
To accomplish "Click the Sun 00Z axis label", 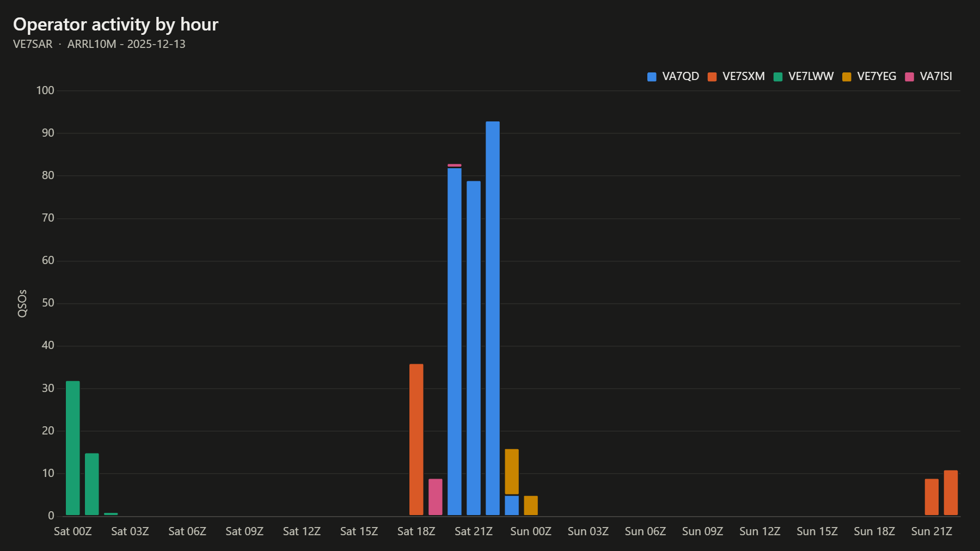I will pos(531,531).
